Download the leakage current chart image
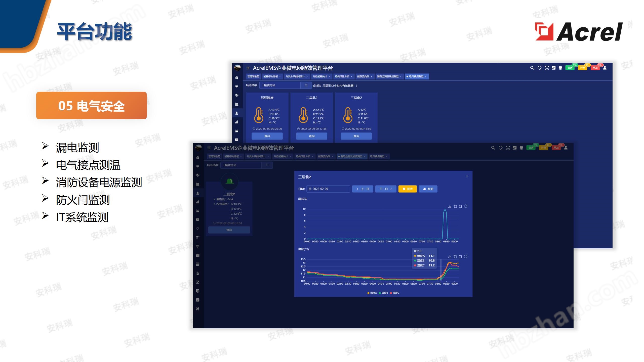 pos(450,206)
